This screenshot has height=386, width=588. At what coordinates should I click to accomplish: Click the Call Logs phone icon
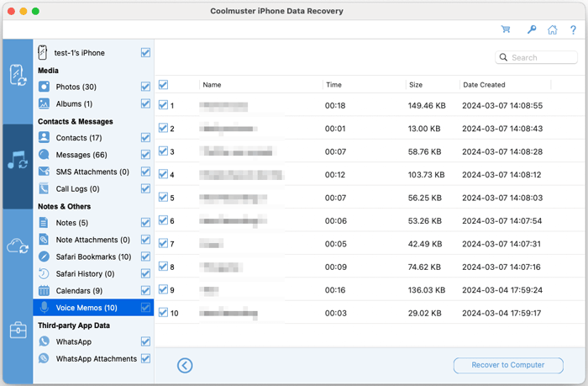[x=44, y=188]
